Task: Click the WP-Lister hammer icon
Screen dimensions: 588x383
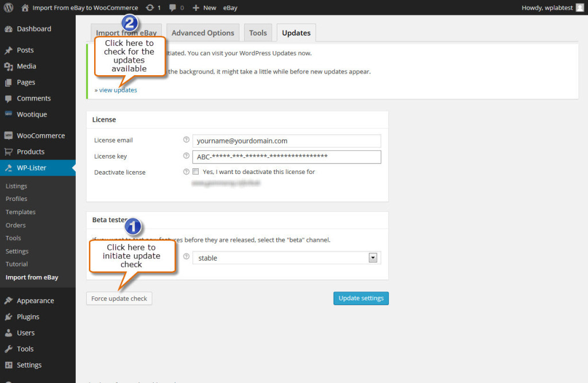Action: 9,168
